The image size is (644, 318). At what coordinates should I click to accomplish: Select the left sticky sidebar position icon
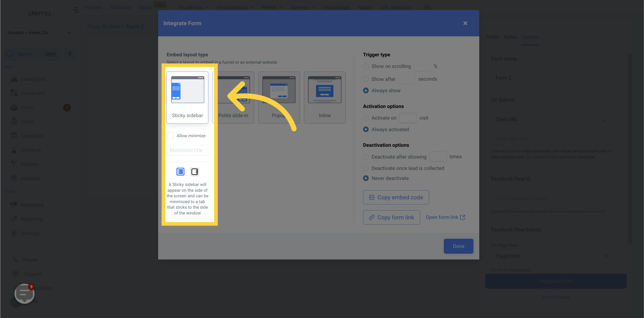click(x=180, y=172)
